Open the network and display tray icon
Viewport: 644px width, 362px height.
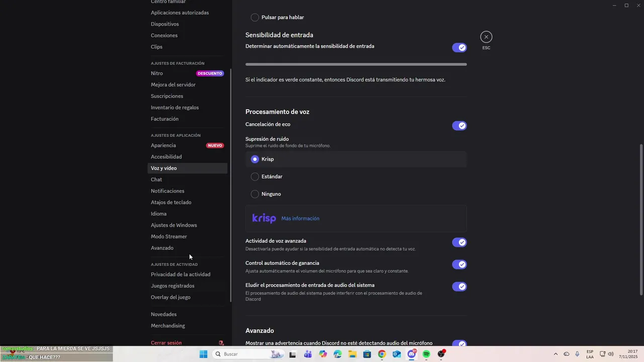(602, 354)
